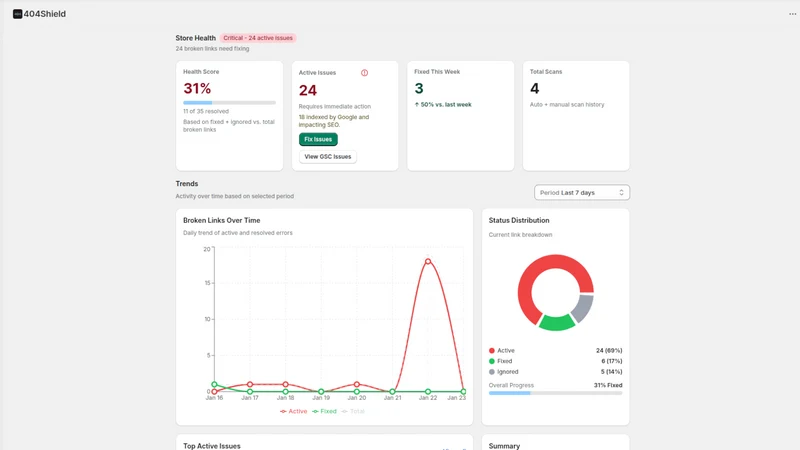800x450 pixels.
Task: Click the Jan 22 peak data point
Action: pyautogui.click(x=428, y=261)
